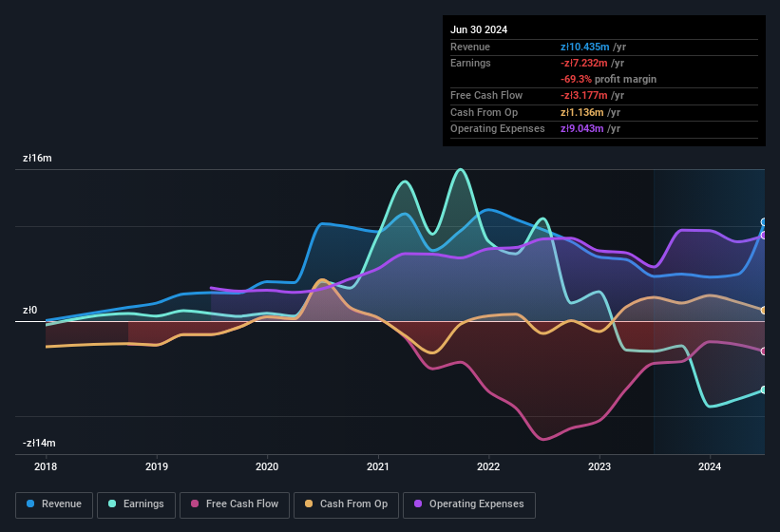Click the Earnings end-point marker
The width and height of the screenshot is (780, 532).
click(764, 389)
